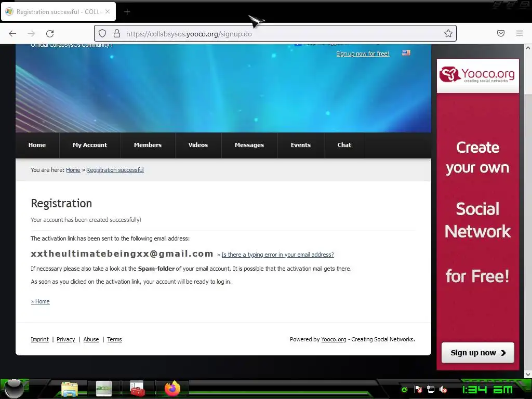The width and height of the screenshot is (532, 399).
Task: Click the scrollbar down arrow
Action: click(x=528, y=374)
